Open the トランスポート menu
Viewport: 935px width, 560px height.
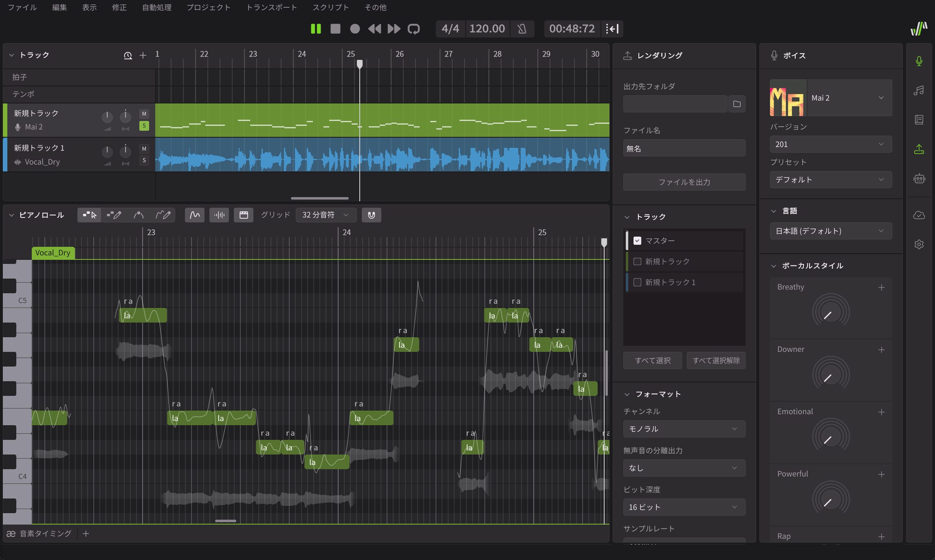[271, 7]
